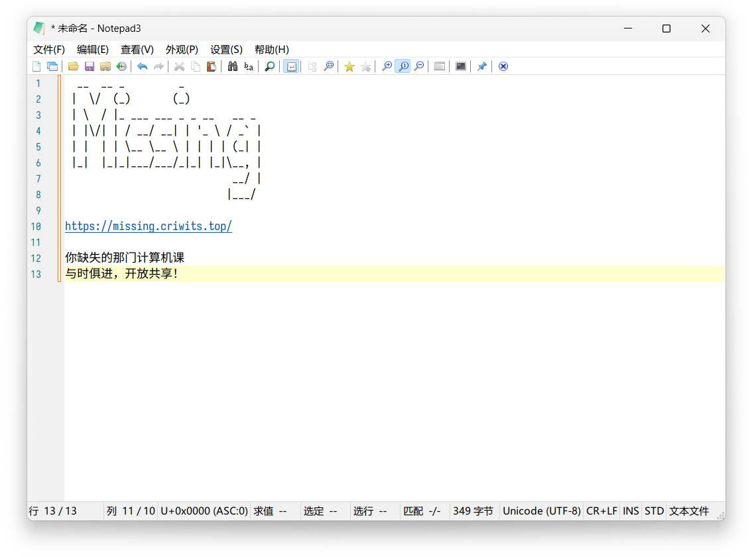Click the replace text toolbar icon

coord(249,66)
